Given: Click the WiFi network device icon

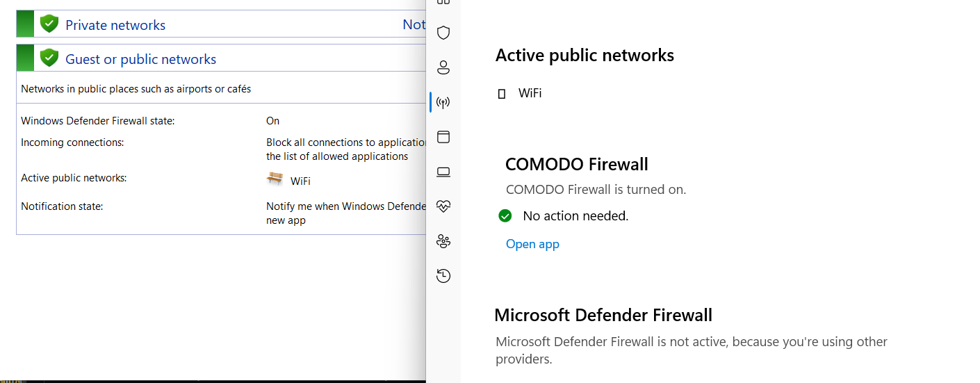Looking at the screenshot, I should click(x=502, y=94).
